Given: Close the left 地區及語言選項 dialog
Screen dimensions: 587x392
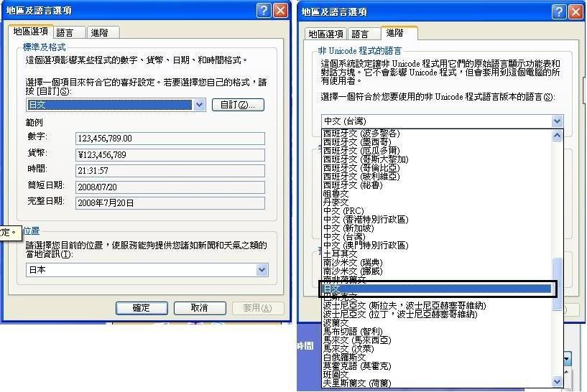Looking at the screenshot, I should [x=281, y=11].
